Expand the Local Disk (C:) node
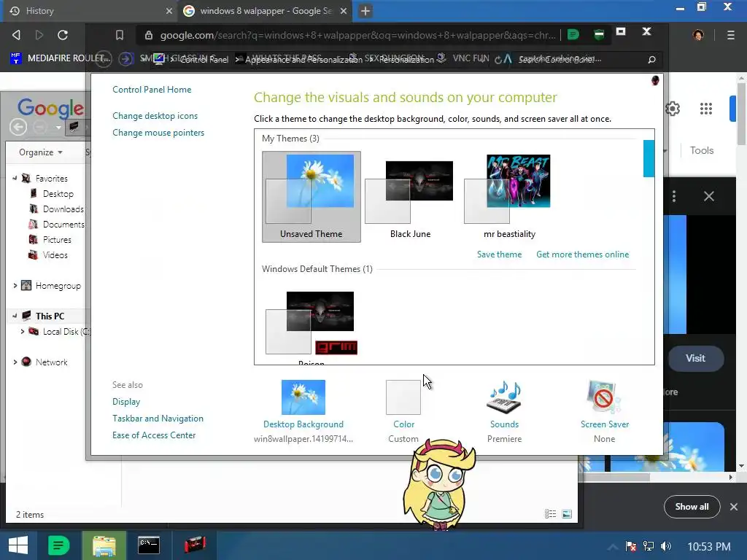747x560 pixels. [x=23, y=332]
